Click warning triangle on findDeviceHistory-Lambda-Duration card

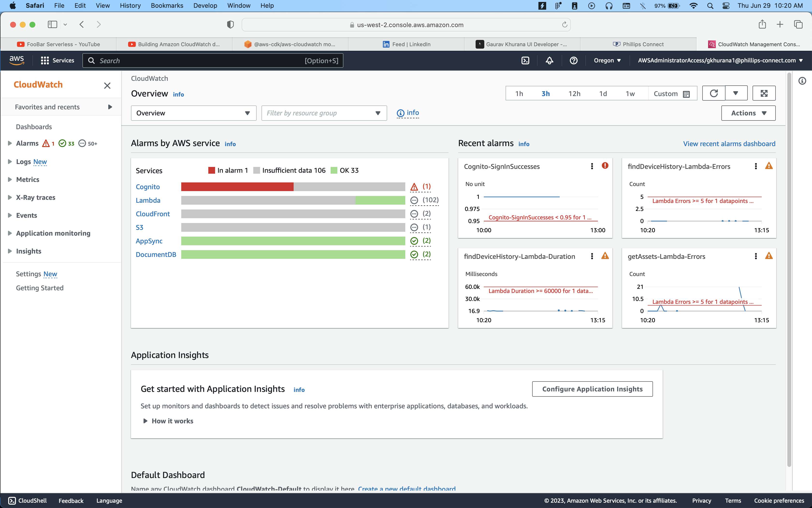pyautogui.click(x=605, y=256)
